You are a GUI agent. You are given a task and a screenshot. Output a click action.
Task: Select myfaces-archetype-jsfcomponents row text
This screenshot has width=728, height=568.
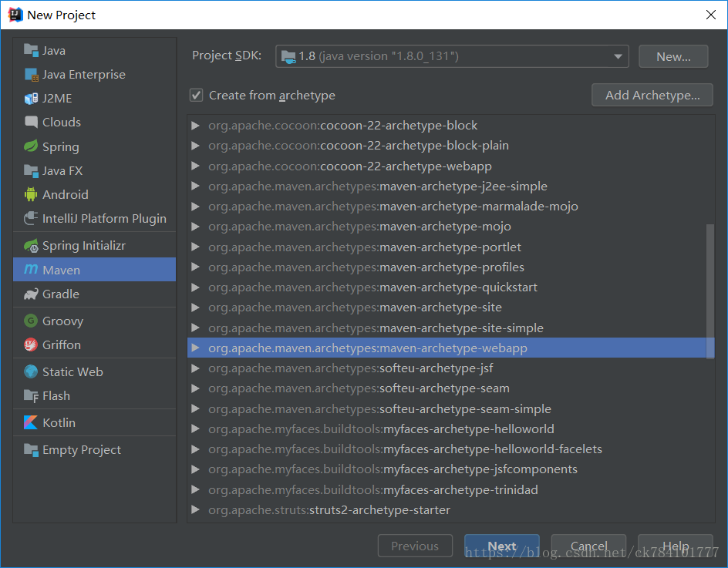pos(393,469)
